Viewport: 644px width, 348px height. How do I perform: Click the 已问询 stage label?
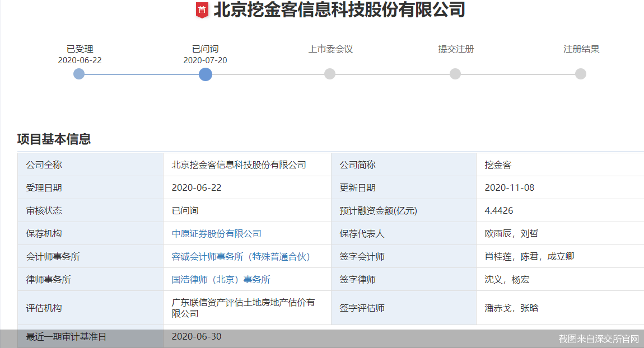coord(206,49)
